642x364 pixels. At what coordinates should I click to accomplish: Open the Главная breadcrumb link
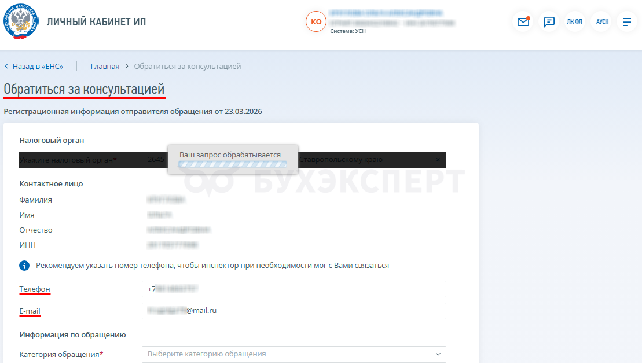[x=105, y=67]
